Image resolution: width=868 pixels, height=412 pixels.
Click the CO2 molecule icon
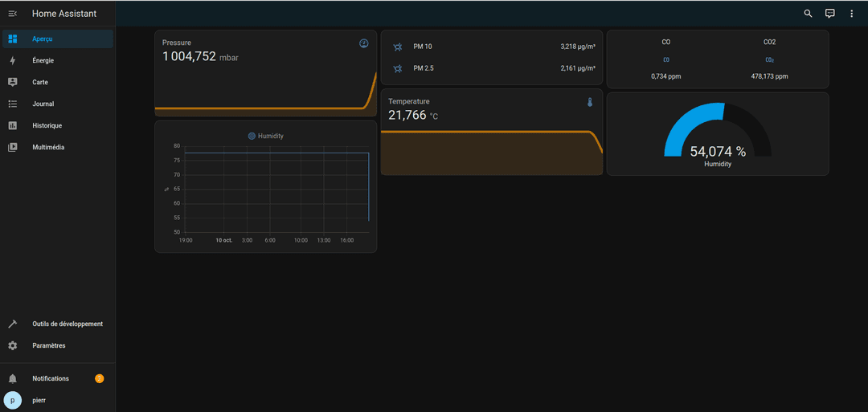click(x=769, y=59)
